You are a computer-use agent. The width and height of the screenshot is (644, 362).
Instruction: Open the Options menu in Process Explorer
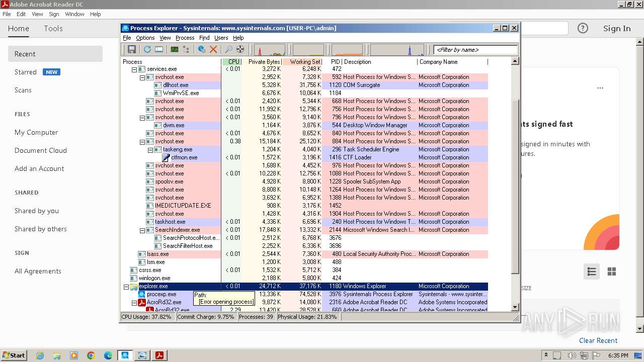pos(145,38)
